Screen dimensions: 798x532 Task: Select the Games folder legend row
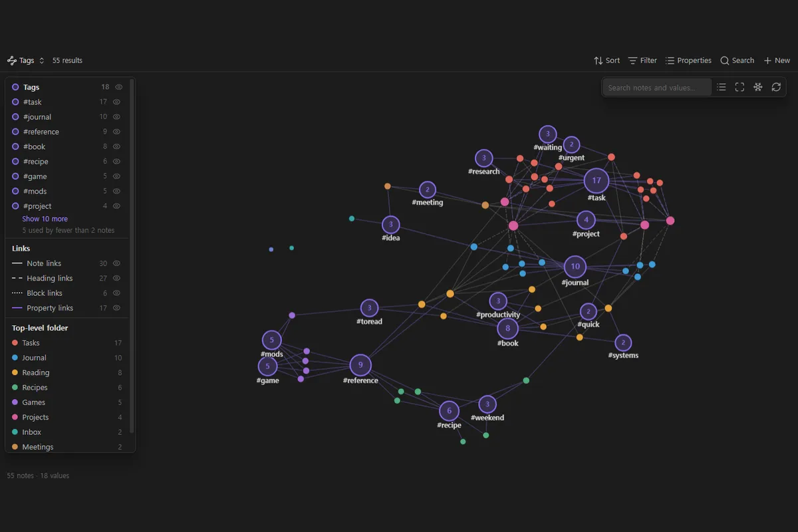coord(67,402)
